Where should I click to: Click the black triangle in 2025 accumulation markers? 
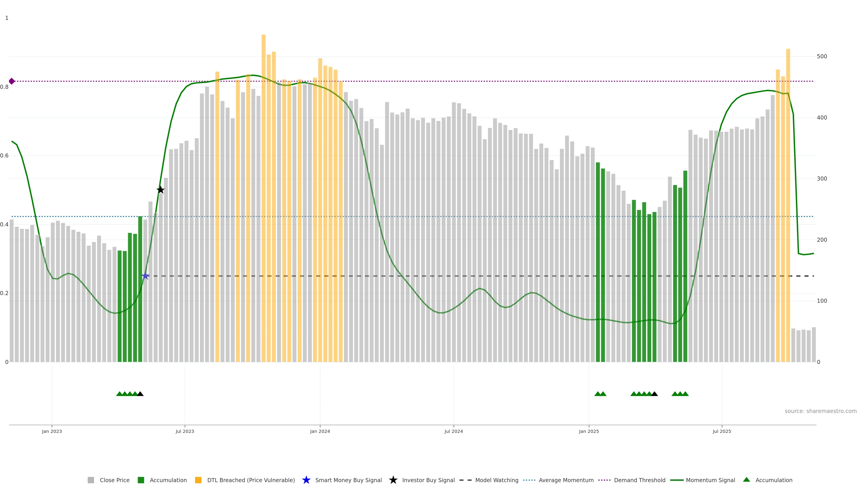654,394
